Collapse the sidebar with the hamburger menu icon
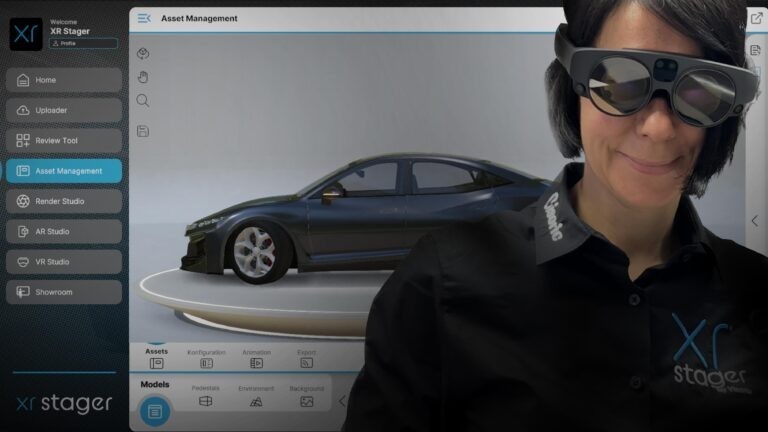Viewport: 768px width, 432px height. coord(144,18)
